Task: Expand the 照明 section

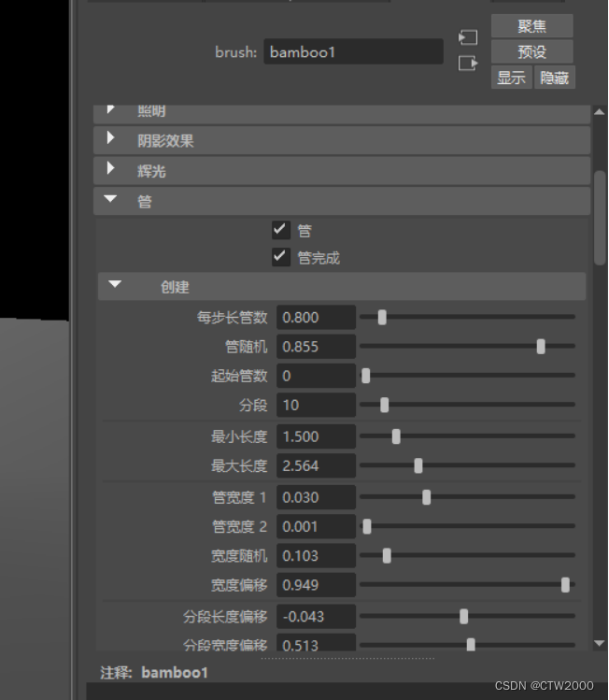Action: point(342,113)
